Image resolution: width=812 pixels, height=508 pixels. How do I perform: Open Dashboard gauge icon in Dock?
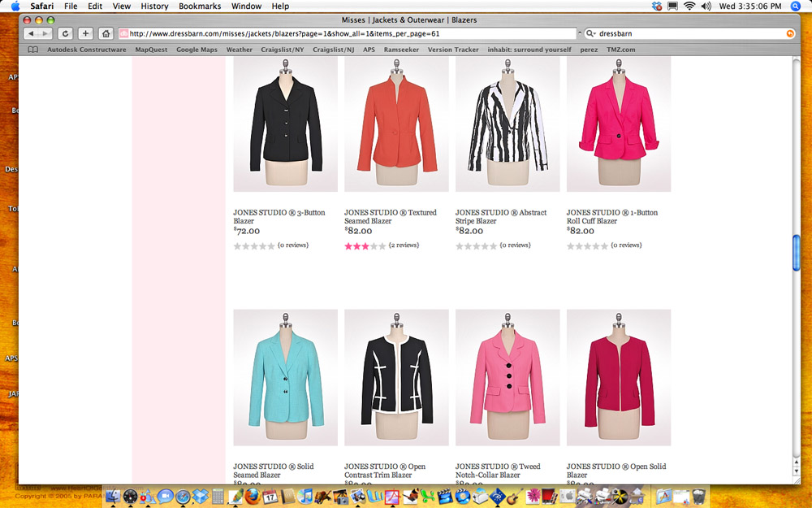click(130, 497)
